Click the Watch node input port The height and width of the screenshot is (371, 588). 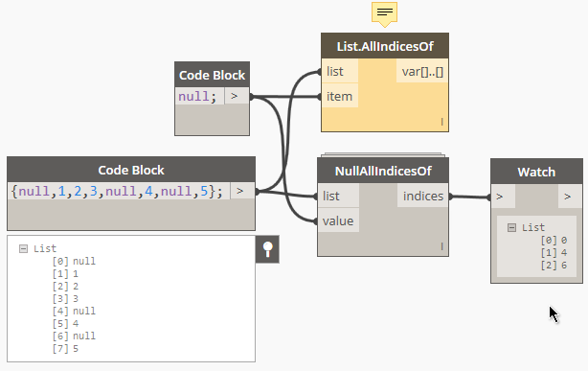[503, 197]
